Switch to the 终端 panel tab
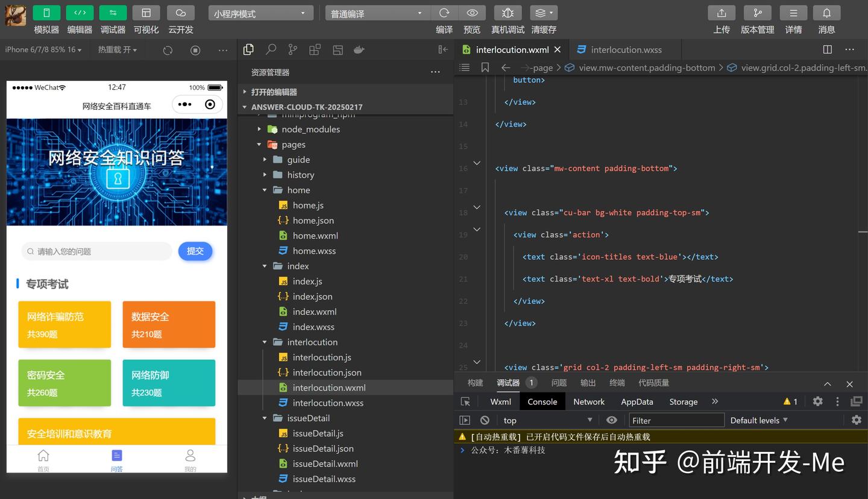The height and width of the screenshot is (499, 868). (x=617, y=383)
